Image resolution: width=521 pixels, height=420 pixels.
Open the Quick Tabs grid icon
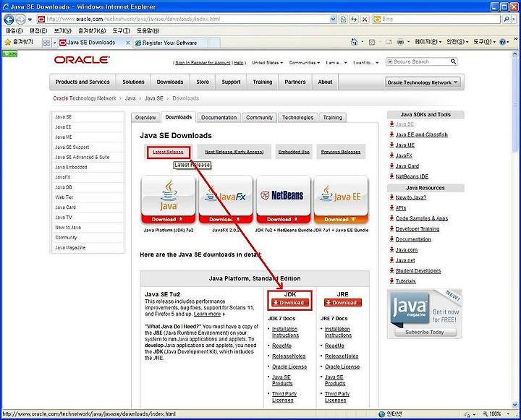point(47,43)
